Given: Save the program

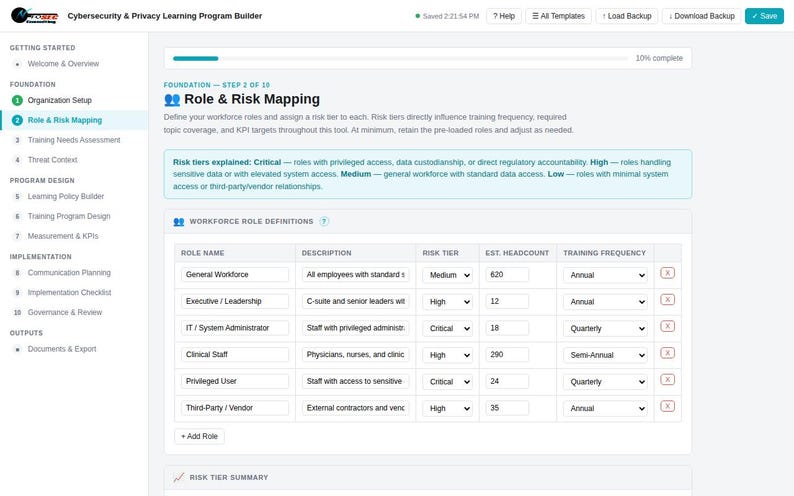Looking at the screenshot, I should click(764, 16).
